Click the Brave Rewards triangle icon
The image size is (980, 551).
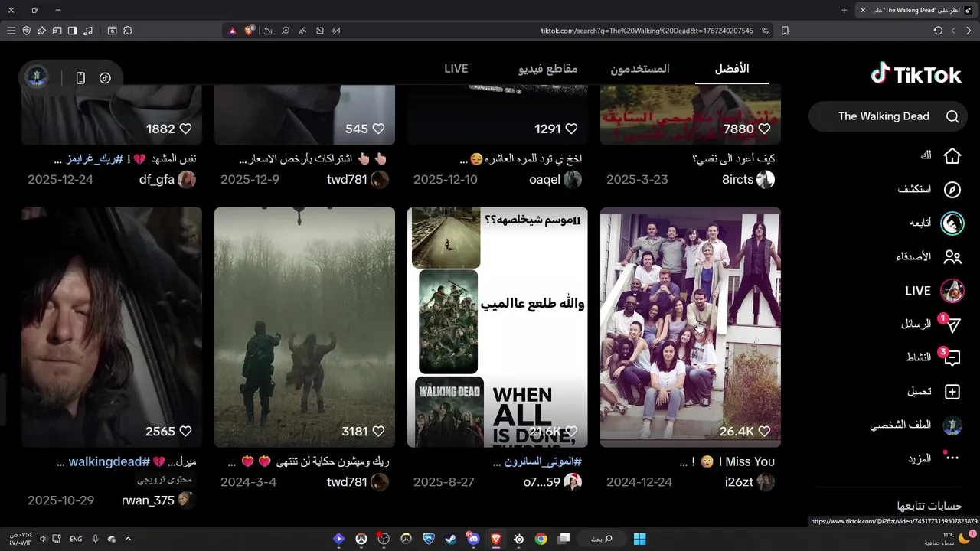(x=233, y=31)
